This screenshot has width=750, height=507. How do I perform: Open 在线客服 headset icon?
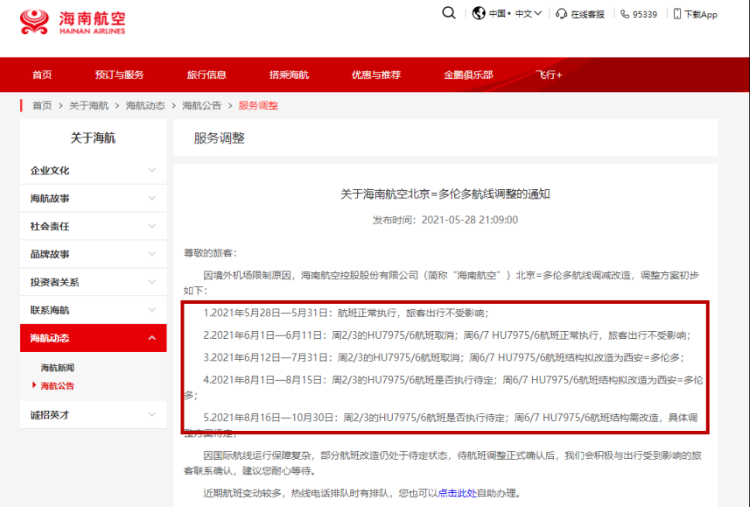click(561, 14)
